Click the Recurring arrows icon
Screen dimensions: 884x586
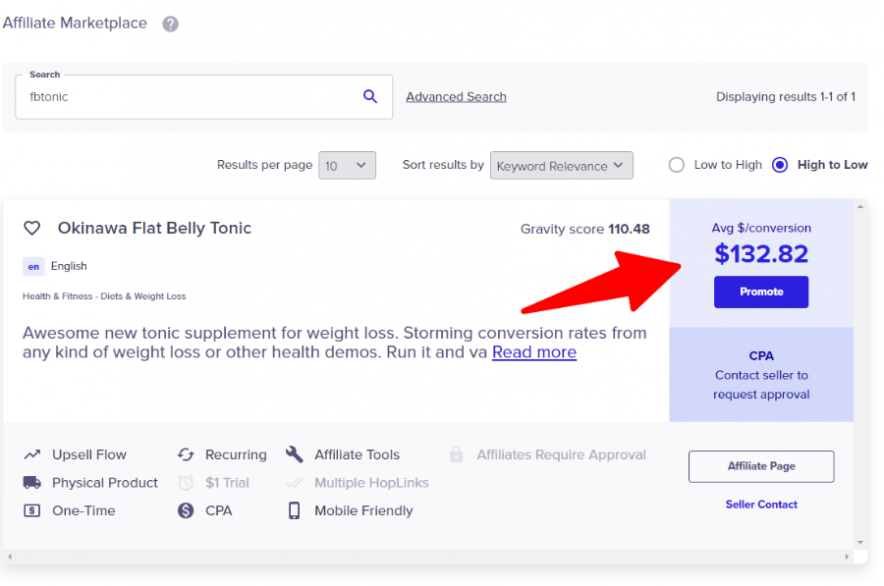185,455
